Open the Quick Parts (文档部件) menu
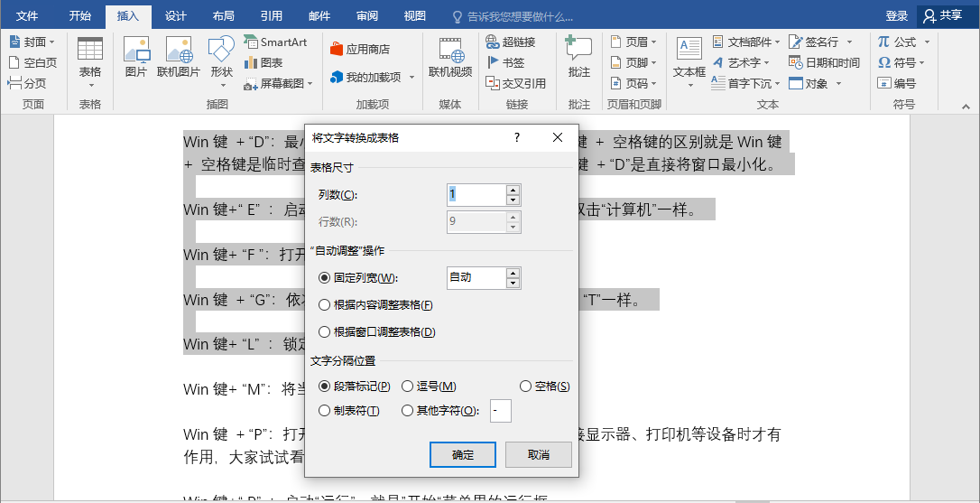The width and height of the screenshot is (980, 503). pos(746,42)
